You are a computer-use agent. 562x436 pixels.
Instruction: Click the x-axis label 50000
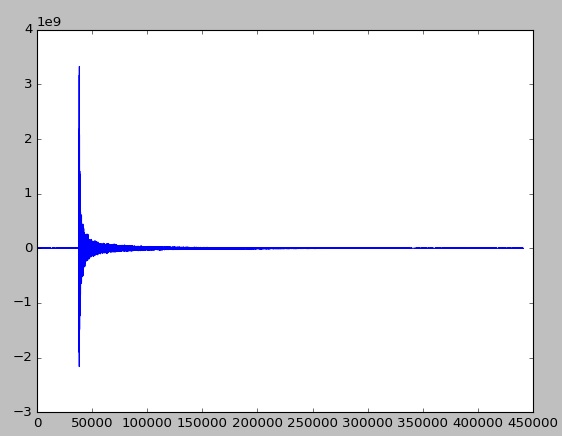pyautogui.click(x=92, y=423)
